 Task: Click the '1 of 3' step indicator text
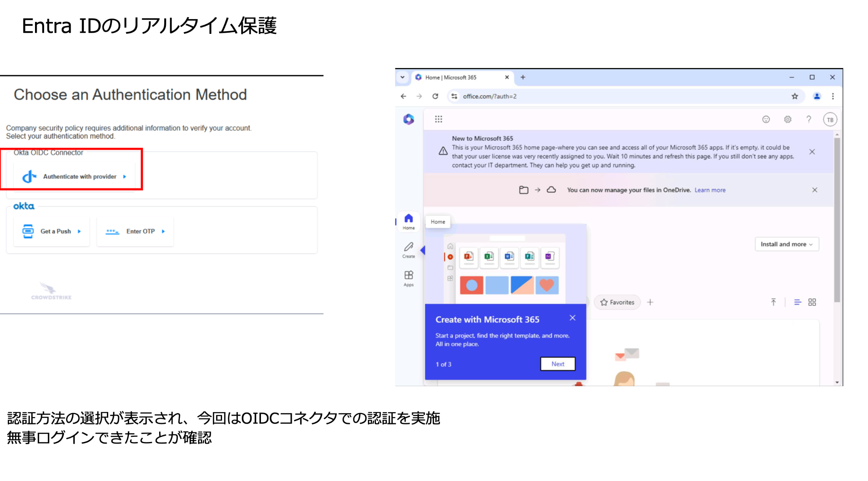444,364
